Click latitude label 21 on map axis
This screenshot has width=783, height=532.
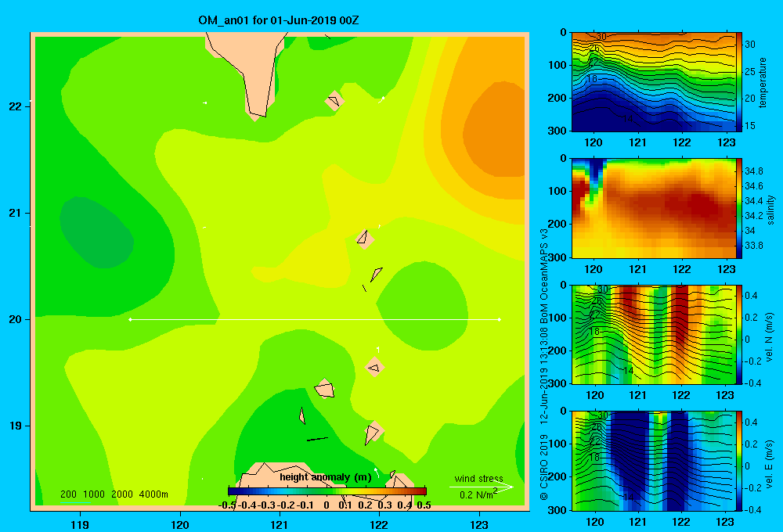pos(16,213)
